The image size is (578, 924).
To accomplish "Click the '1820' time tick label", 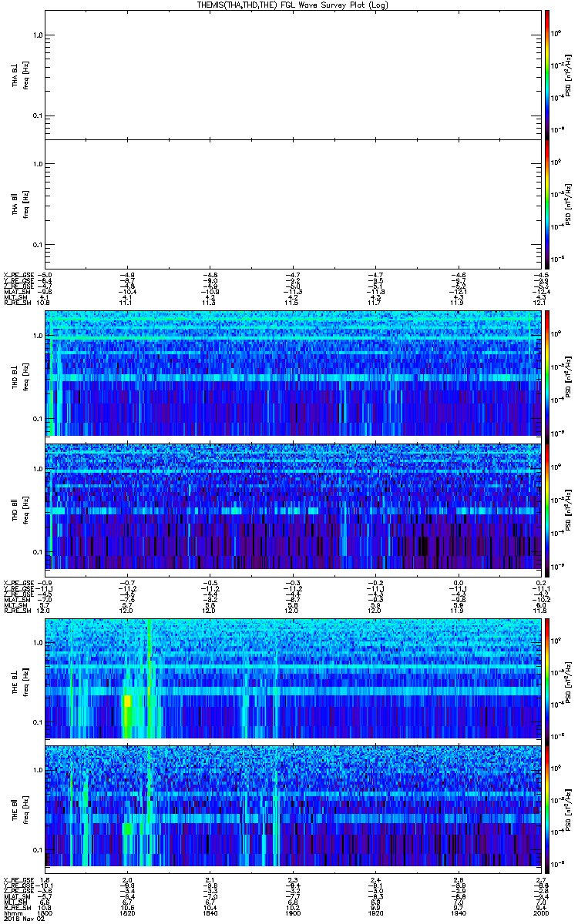I will 128,912.
